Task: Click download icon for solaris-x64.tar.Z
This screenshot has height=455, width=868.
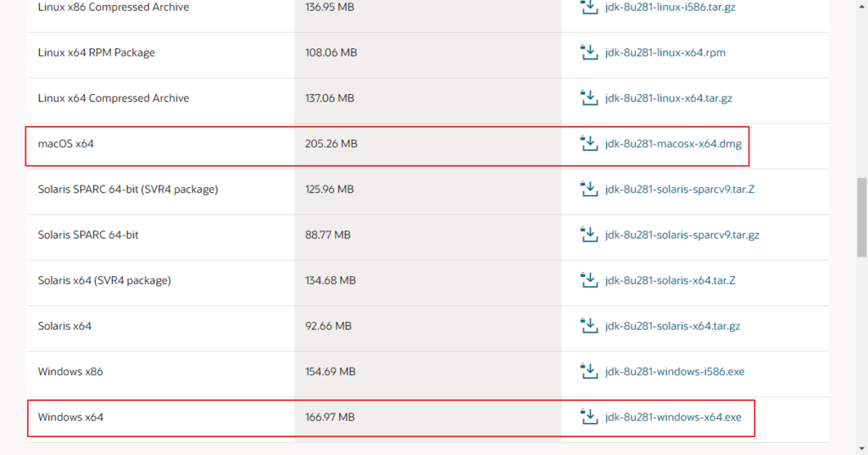Action: (589, 280)
